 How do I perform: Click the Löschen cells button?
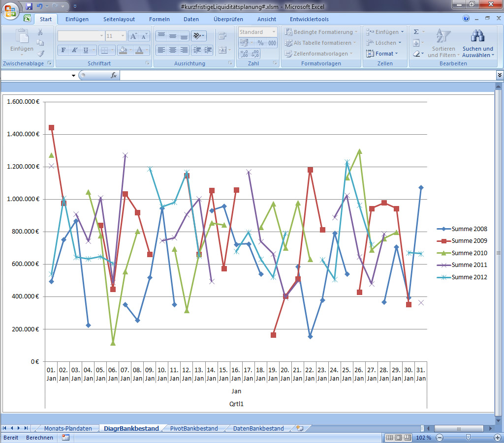(x=384, y=43)
